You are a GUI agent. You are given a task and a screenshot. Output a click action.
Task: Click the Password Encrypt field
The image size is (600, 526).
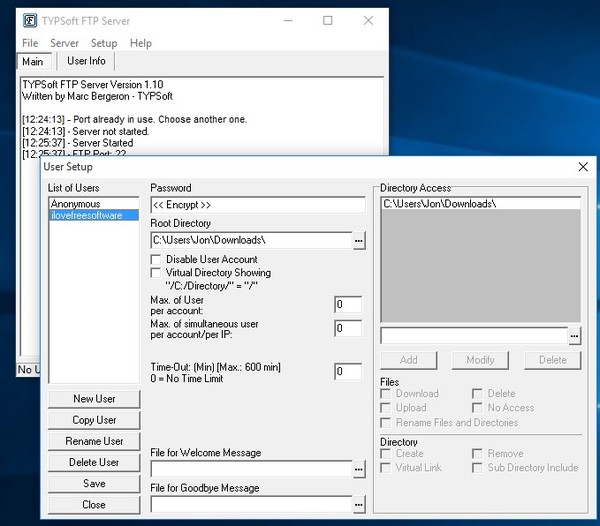[257, 205]
